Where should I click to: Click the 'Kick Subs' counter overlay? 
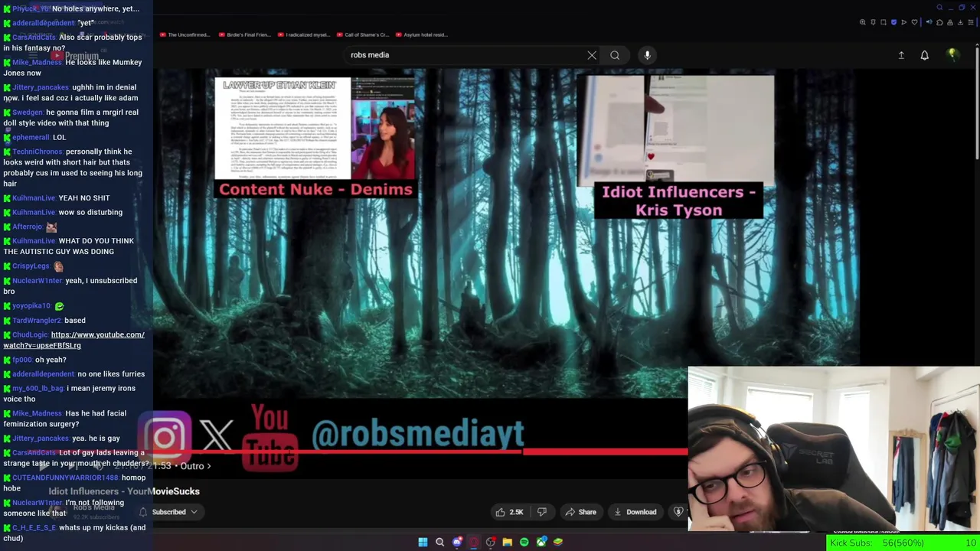tap(904, 543)
